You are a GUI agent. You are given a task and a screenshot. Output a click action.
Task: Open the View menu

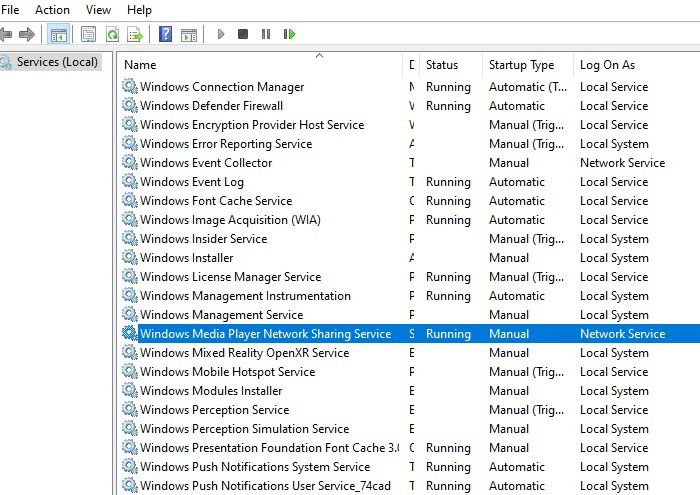[x=98, y=10]
